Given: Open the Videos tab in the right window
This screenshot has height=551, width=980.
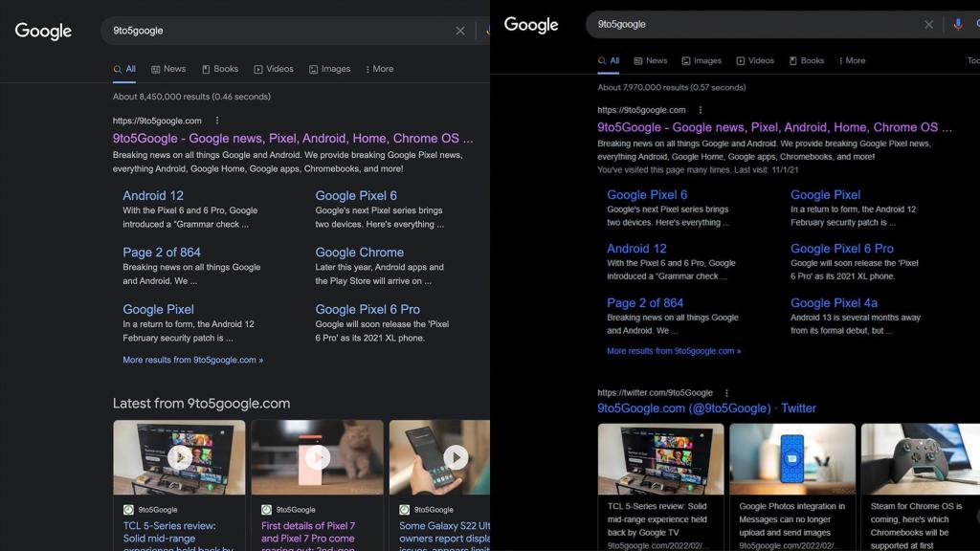Looking at the screenshot, I should point(755,60).
